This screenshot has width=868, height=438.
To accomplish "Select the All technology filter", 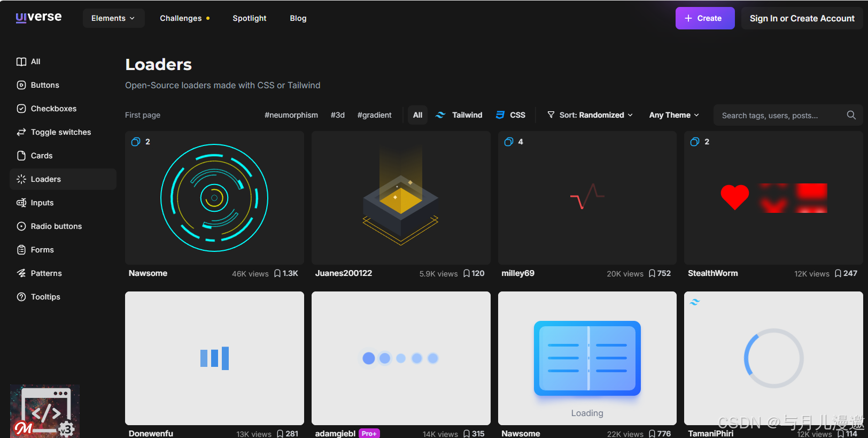I will coord(417,115).
